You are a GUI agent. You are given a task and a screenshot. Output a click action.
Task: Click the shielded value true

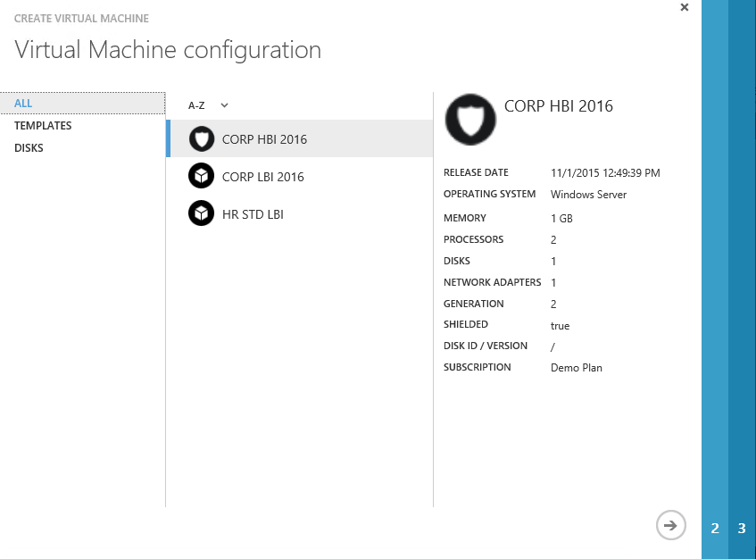click(560, 326)
